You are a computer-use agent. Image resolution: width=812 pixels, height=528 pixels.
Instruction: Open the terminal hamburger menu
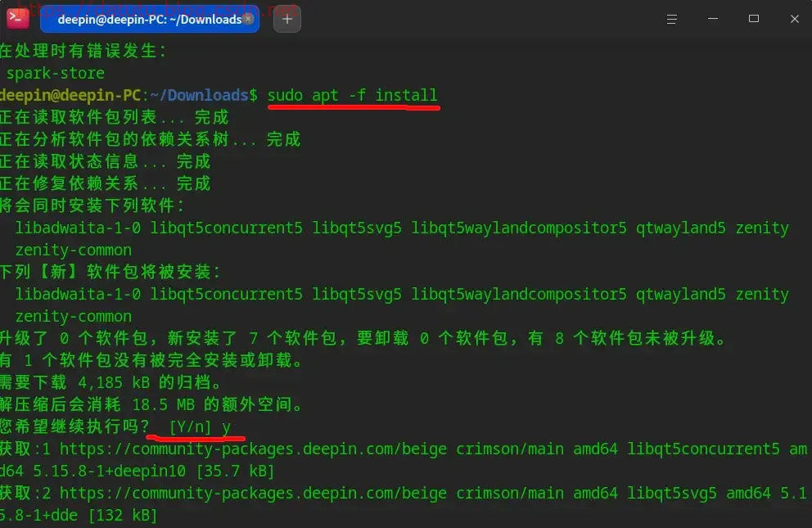[672, 19]
